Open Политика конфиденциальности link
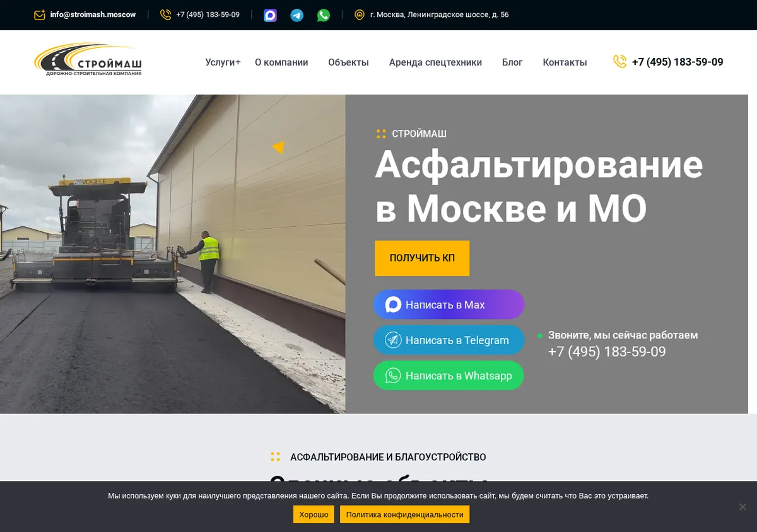Screen dimensions: 757x532 coord(404,514)
